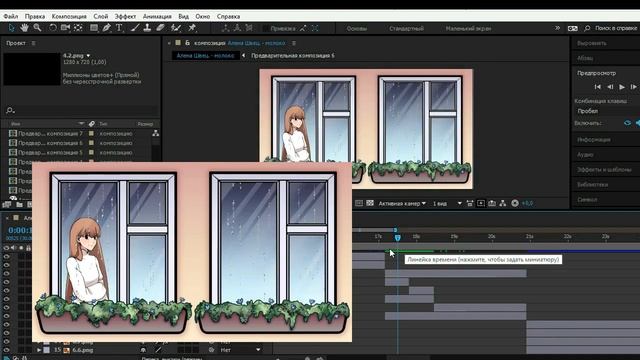Open the 1 вид layout dropdown
This screenshot has height=360, width=640.
447,203
